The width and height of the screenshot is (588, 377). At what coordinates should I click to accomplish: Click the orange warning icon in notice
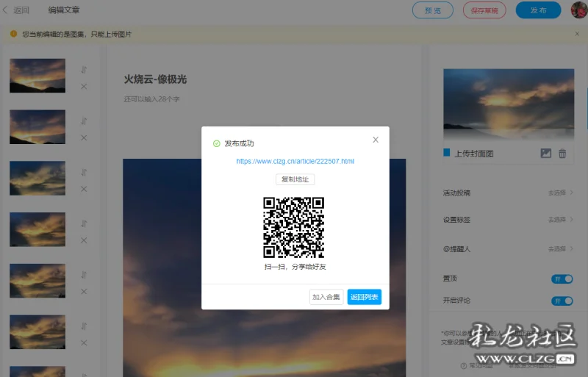click(x=13, y=34)
